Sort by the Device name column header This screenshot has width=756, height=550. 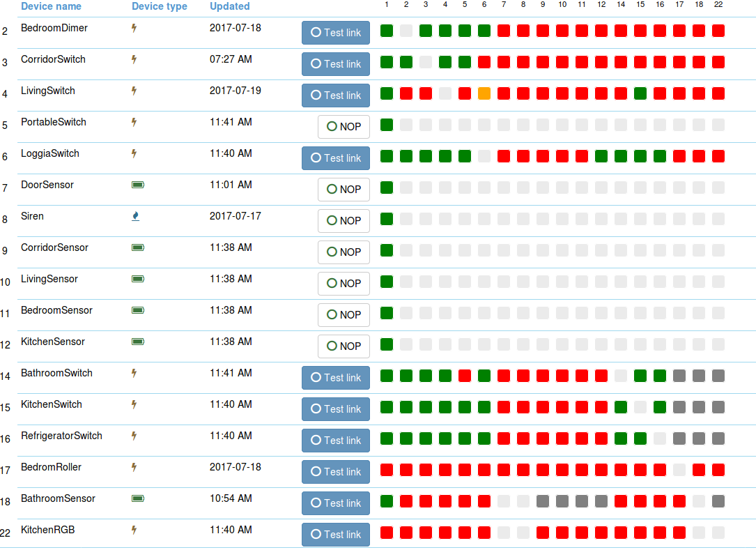pyautogui.click(x=51, y=6)
